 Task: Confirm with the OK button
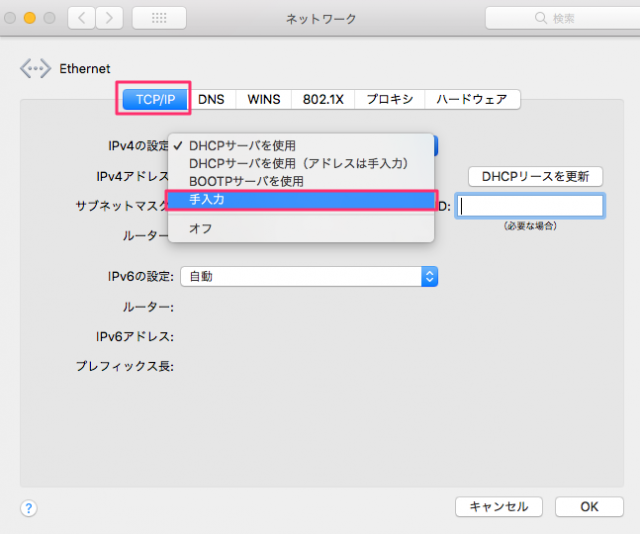click(x=589, y=507)
